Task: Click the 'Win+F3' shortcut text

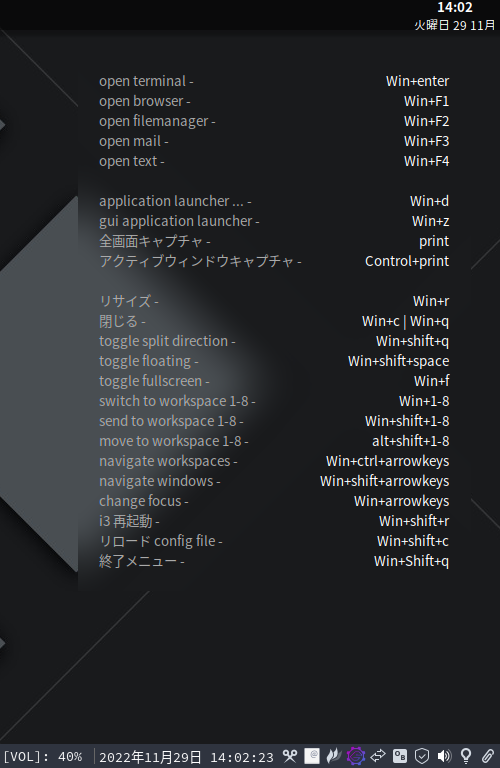Action: 427,141
